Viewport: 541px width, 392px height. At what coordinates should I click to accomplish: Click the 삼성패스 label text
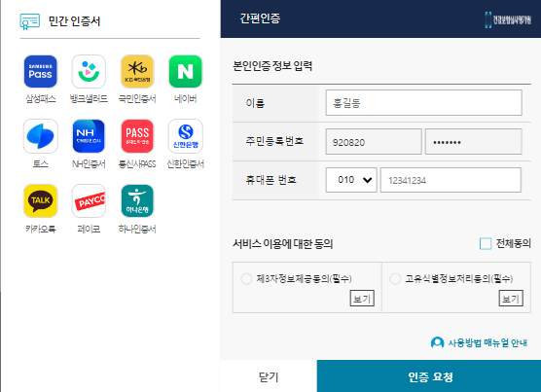coord(40,99)
